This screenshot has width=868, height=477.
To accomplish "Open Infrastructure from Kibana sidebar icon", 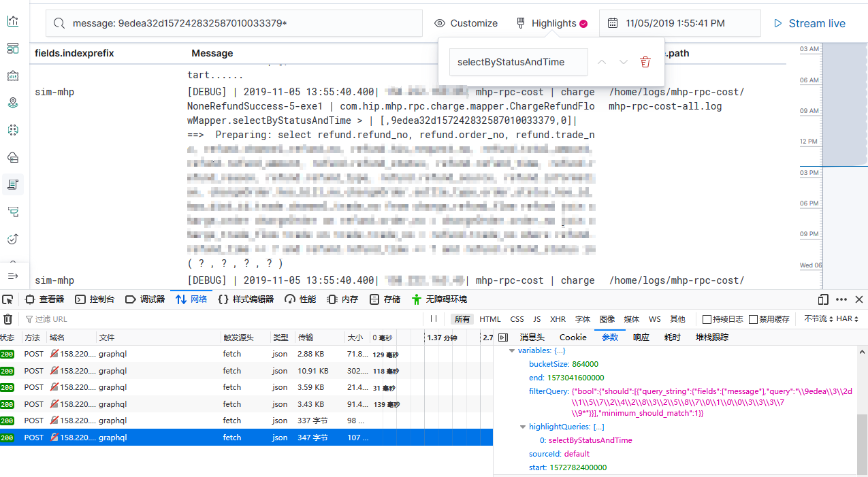I will click(13, 157).
